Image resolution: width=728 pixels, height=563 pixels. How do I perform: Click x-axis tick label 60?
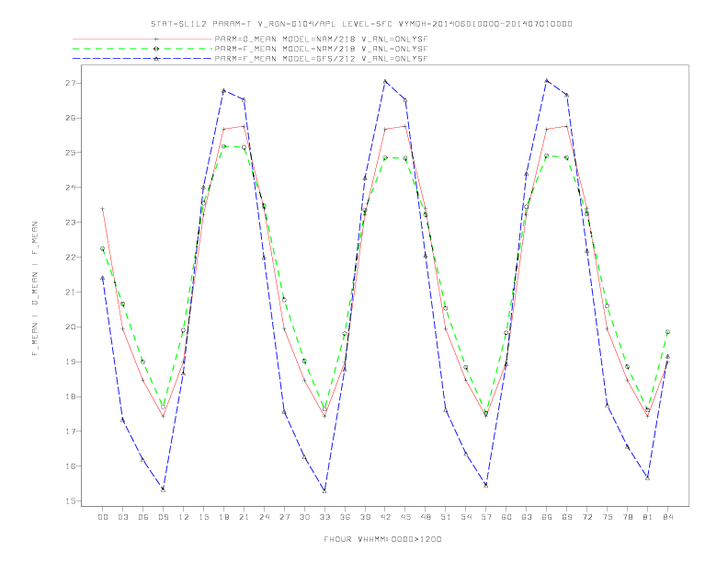(x=506, y=517)
